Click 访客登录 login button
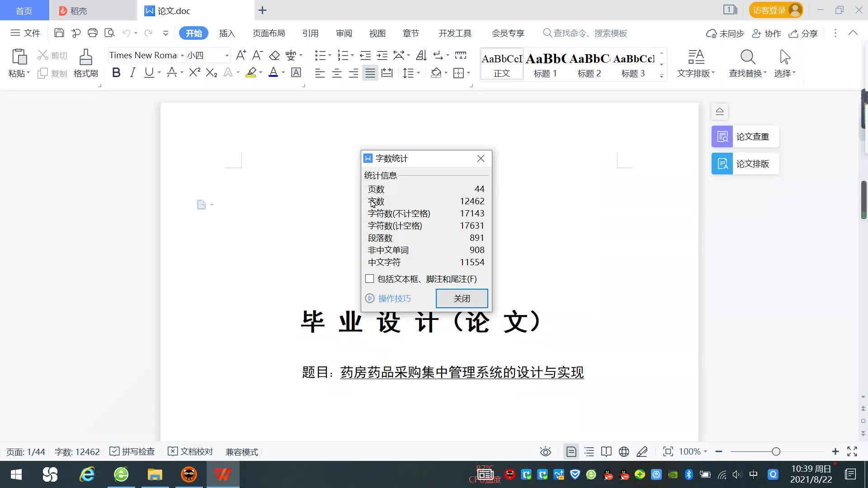The image size is (868, 488). [x=776, y=10]
